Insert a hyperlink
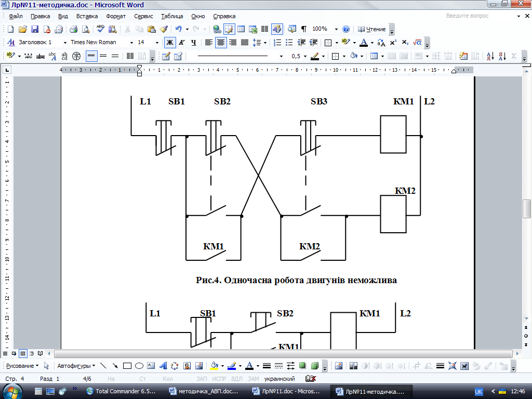Image resolution: width=532 pixels, height=399 pixels. (x=217, y=29)
